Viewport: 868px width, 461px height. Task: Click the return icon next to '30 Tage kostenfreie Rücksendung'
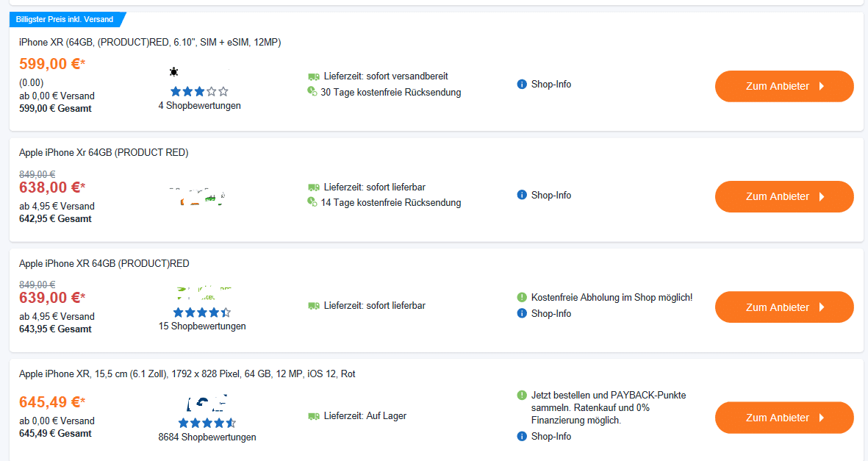pyautogui.click(x=312, y=91)
